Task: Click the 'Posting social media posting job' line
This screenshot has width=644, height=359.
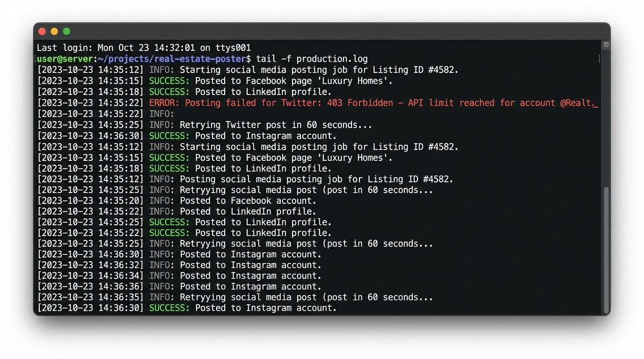Action: 245,179
